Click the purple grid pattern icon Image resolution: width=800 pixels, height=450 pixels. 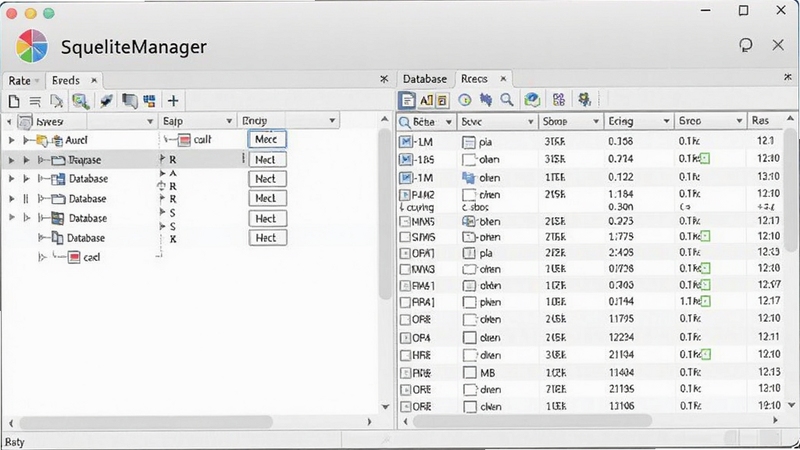coord(559,100)
